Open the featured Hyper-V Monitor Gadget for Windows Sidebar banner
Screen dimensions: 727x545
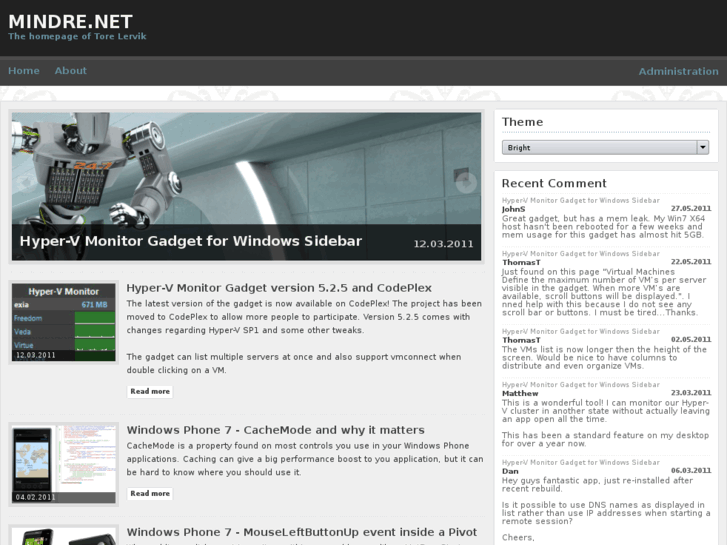[191, 241]
